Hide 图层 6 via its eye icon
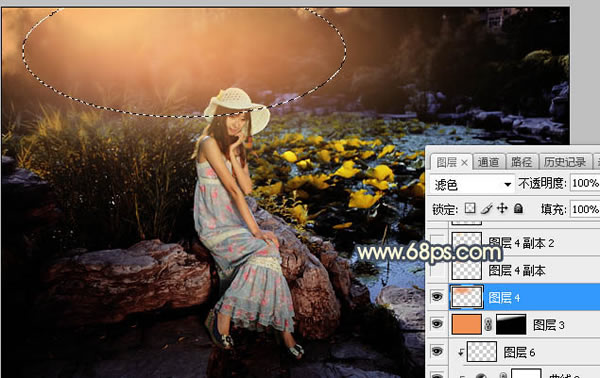 point(437,352)
